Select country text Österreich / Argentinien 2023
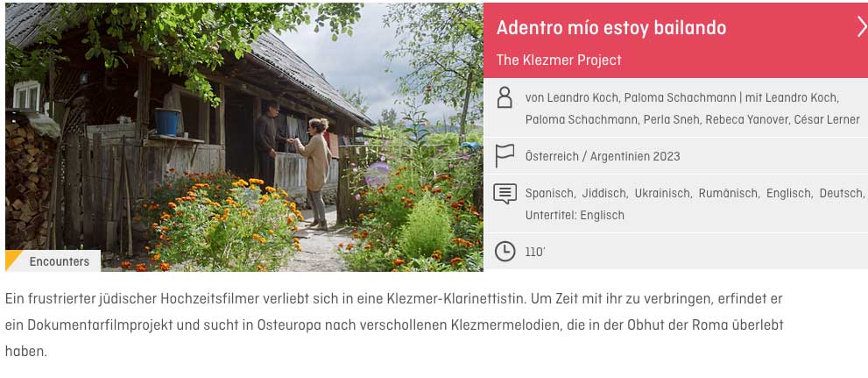This screenshot has height=378, width=868. (x=603, y=156)
